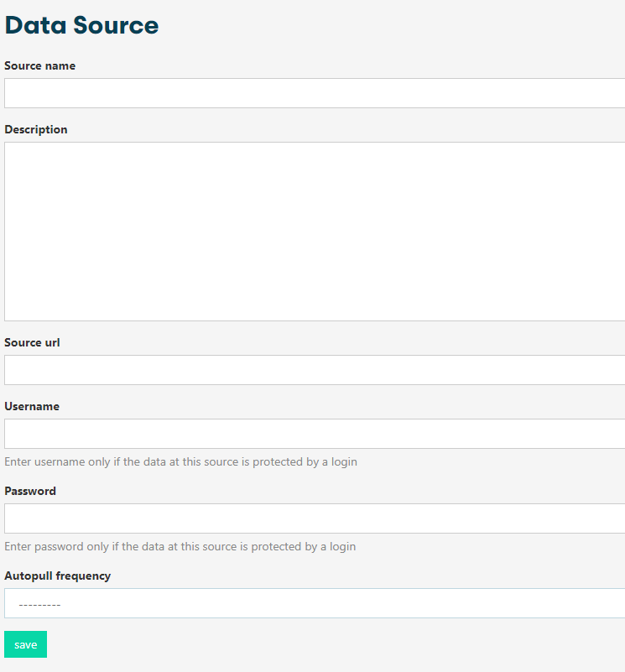Click the word 'Source' in the heading
The width and height of the screenshot is (625, 672).
pos(116,25)
